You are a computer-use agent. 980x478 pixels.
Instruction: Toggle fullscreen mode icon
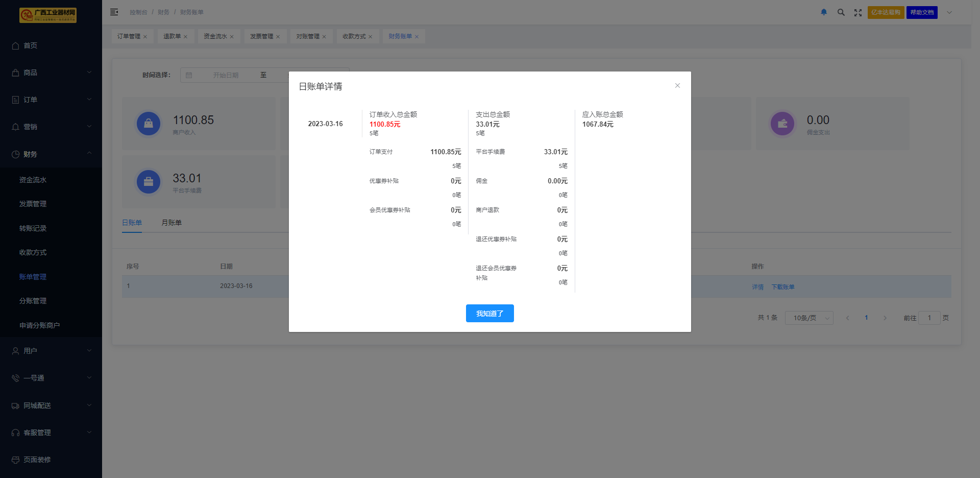(x=858, y=13)
